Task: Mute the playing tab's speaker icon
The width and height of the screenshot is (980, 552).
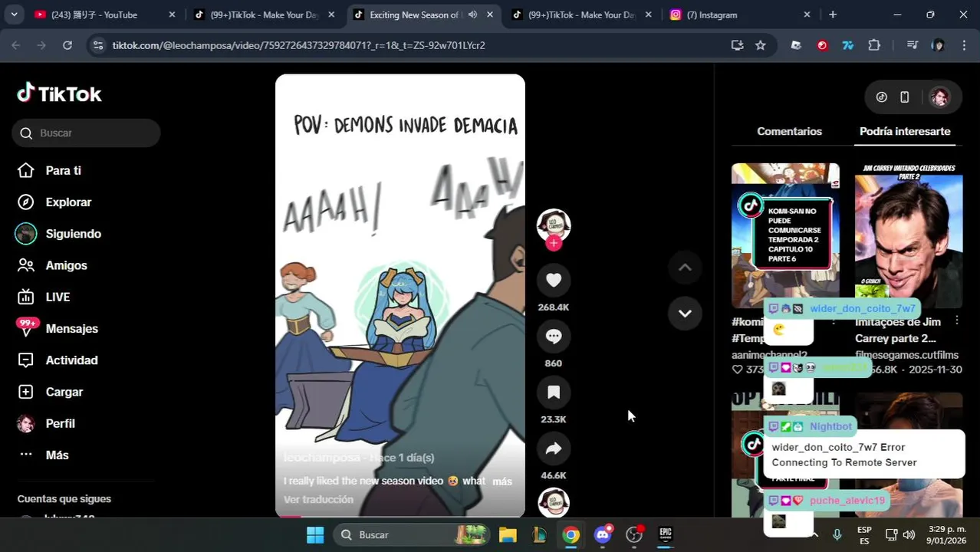Action: pyautogui.click(x=472, y=15)
